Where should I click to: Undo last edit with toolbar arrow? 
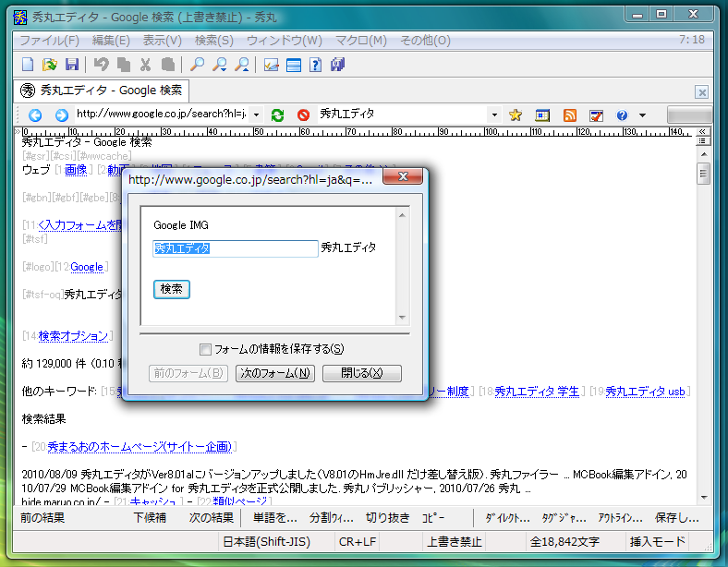pos(101,65)
